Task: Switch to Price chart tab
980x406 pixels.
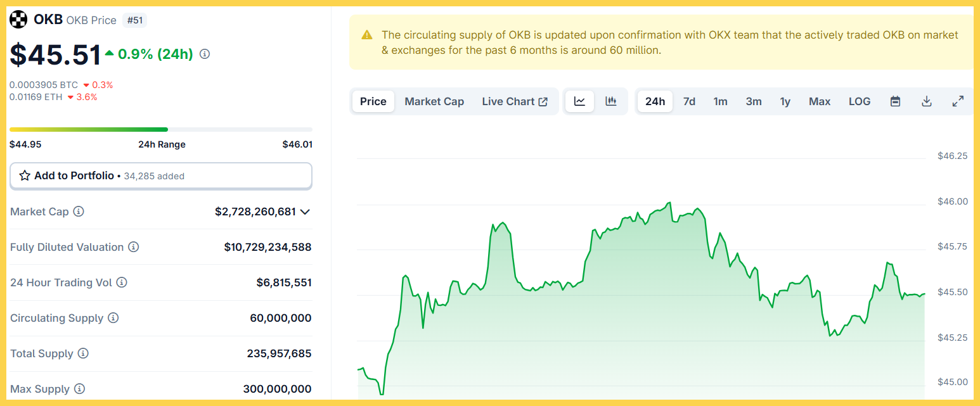Action: [373, 101]
